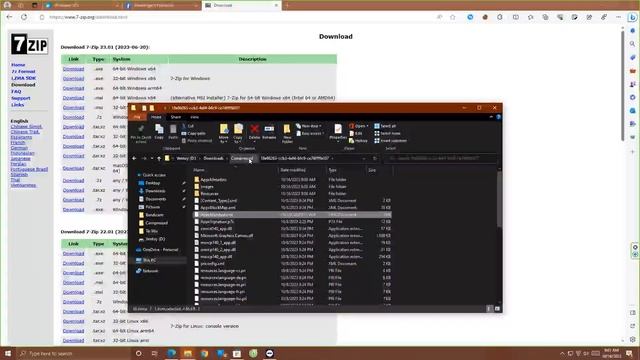Viewport: 640px width, 360px height.
Task: Click the 7-Zip logo on webpage
Action: (x=29, y=44)
